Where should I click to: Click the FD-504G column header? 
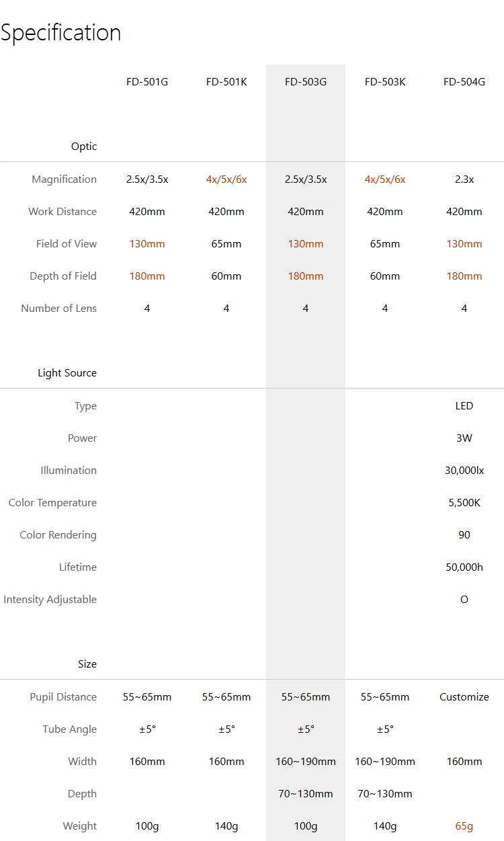pyautogui.click(x=464, y=82)
